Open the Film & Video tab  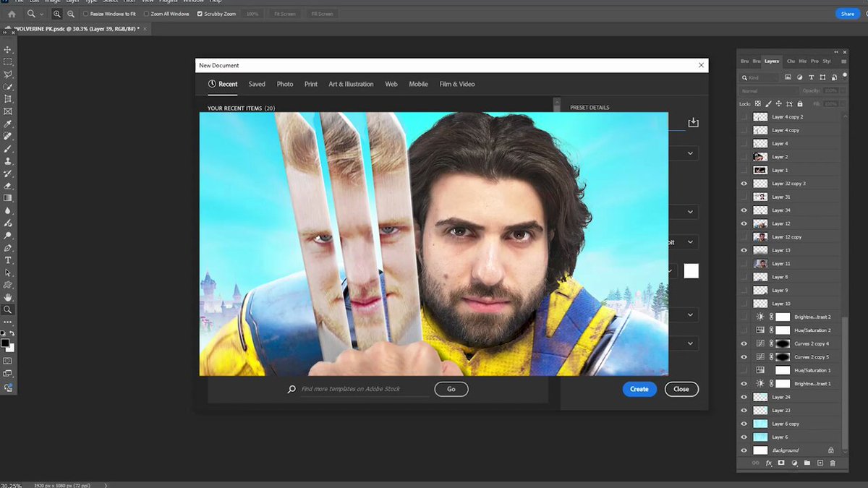point(457,84)
